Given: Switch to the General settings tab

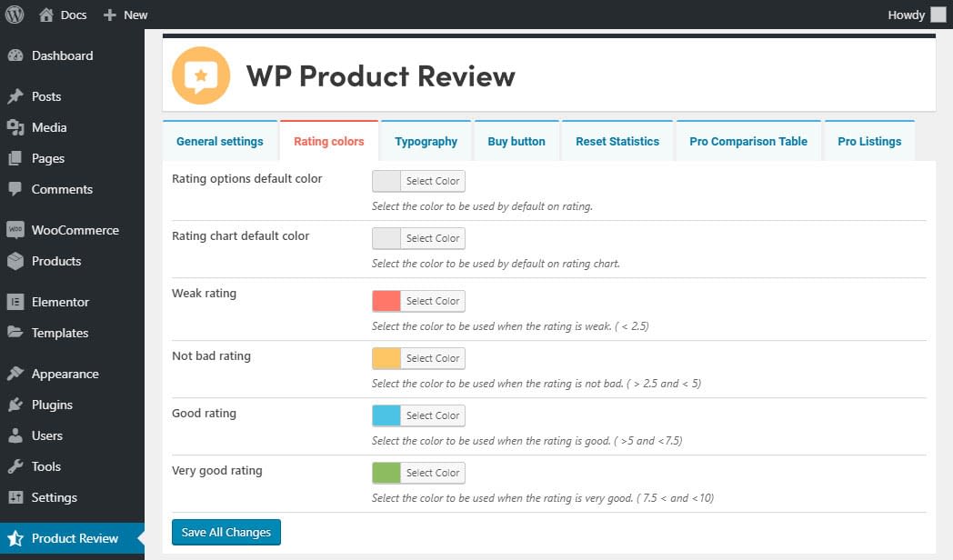Looking at the screenshot, I should [220, 141].
